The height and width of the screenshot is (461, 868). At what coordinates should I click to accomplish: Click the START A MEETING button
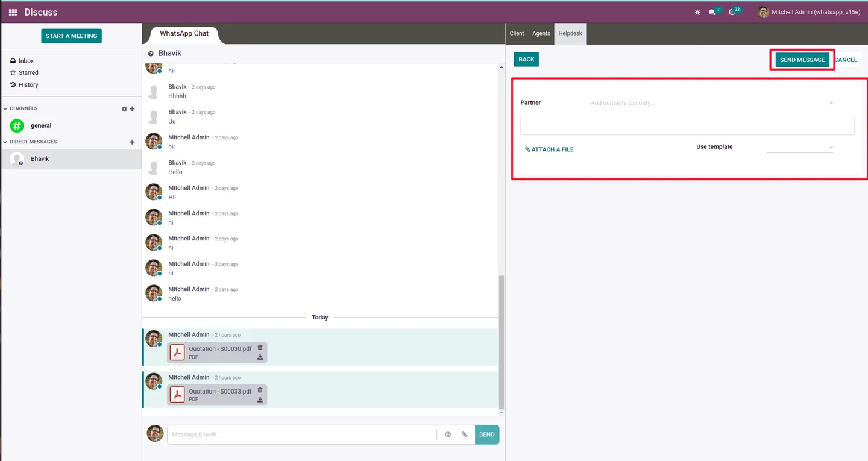pos(71,36)
